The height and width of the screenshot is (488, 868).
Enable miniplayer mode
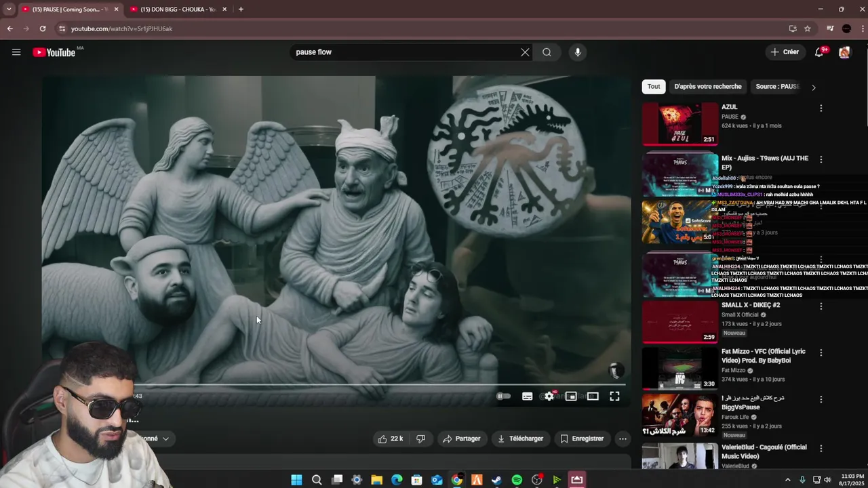(x=571, y=396)
